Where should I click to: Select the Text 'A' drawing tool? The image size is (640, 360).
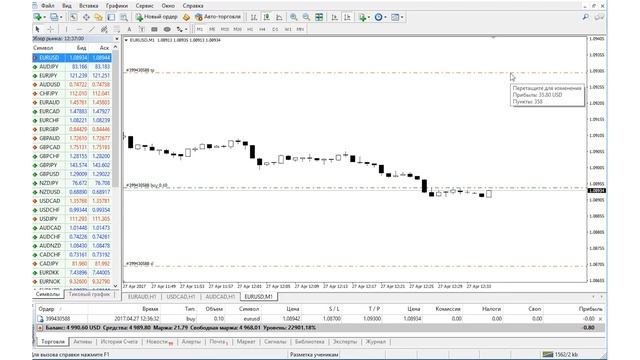pyautogui.click(x=129, y=29)
